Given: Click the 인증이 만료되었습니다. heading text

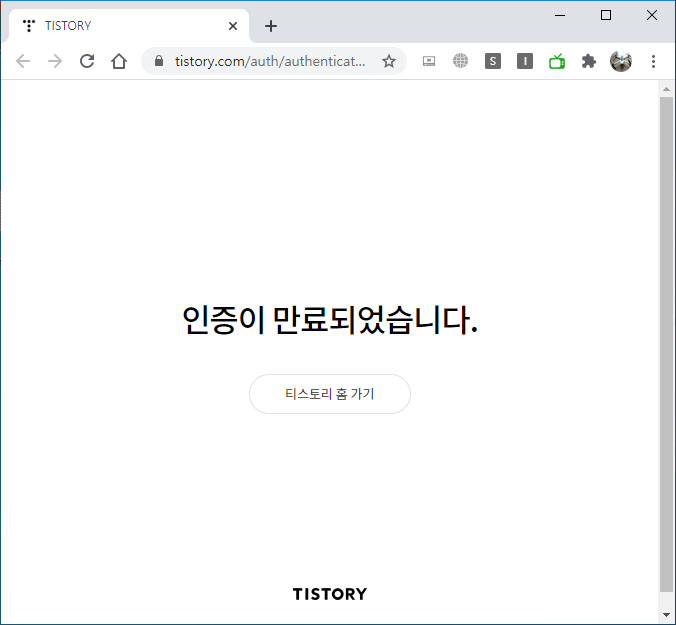Looking at the screenshot, I should click(330, 320).
